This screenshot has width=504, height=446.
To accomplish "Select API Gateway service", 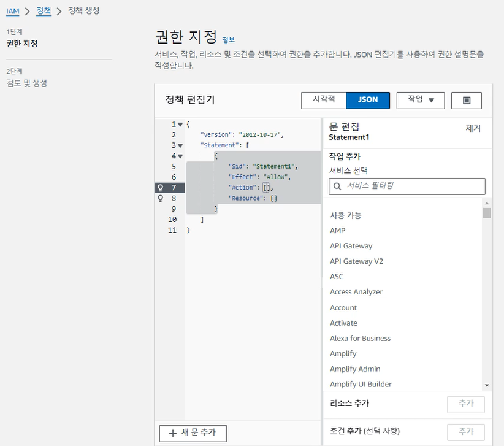I will 351,246.
